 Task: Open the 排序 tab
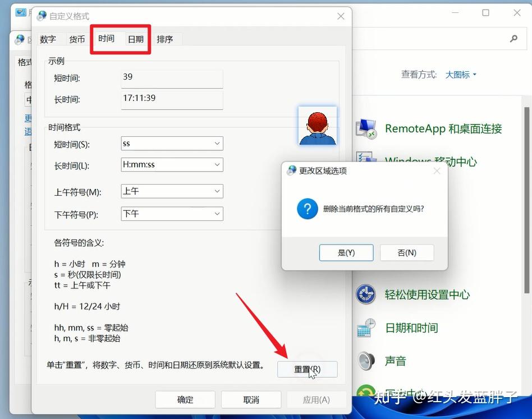point(165,39)
